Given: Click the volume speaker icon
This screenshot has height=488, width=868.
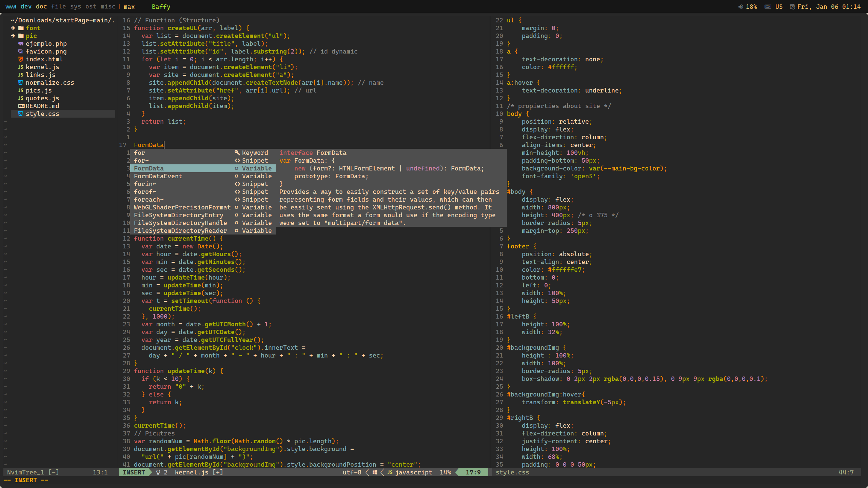Looking at the screenshot, I should click(741, 7).
